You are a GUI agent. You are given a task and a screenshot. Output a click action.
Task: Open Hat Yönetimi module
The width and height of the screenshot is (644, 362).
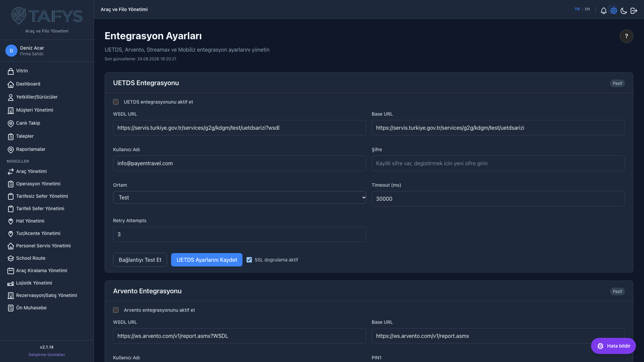47,221
